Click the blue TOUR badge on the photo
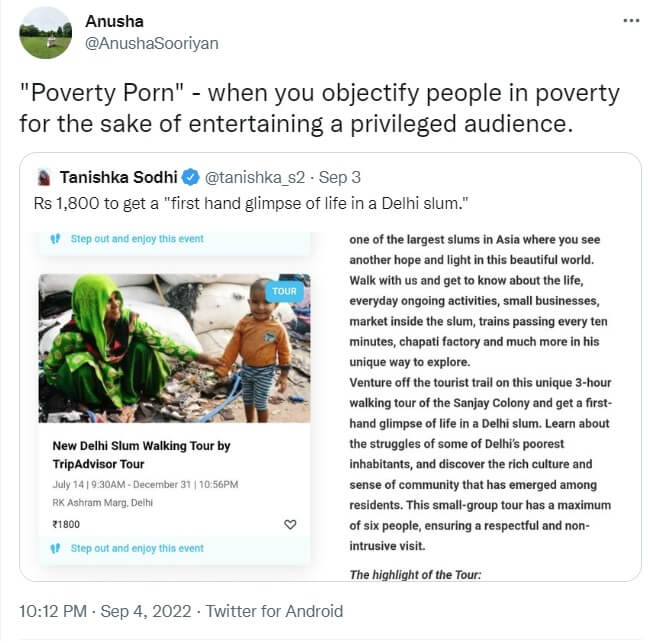654x641 pixels. pos(285,291)
